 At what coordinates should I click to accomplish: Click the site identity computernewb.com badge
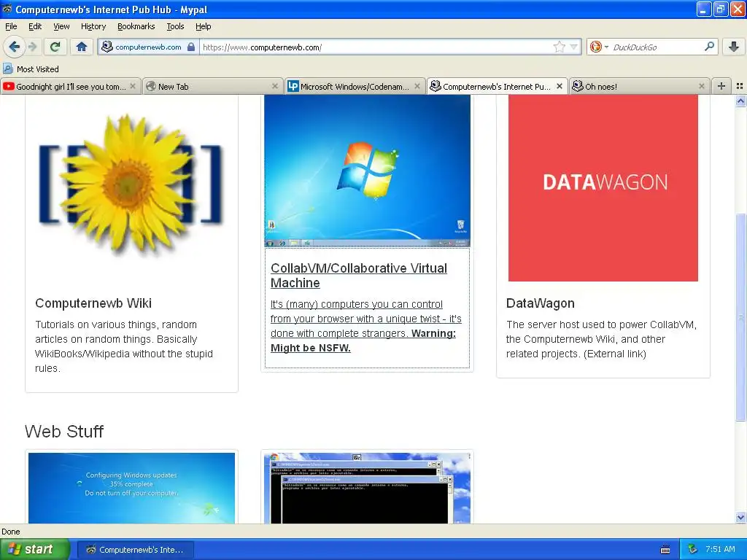click(x=148, y=47)
